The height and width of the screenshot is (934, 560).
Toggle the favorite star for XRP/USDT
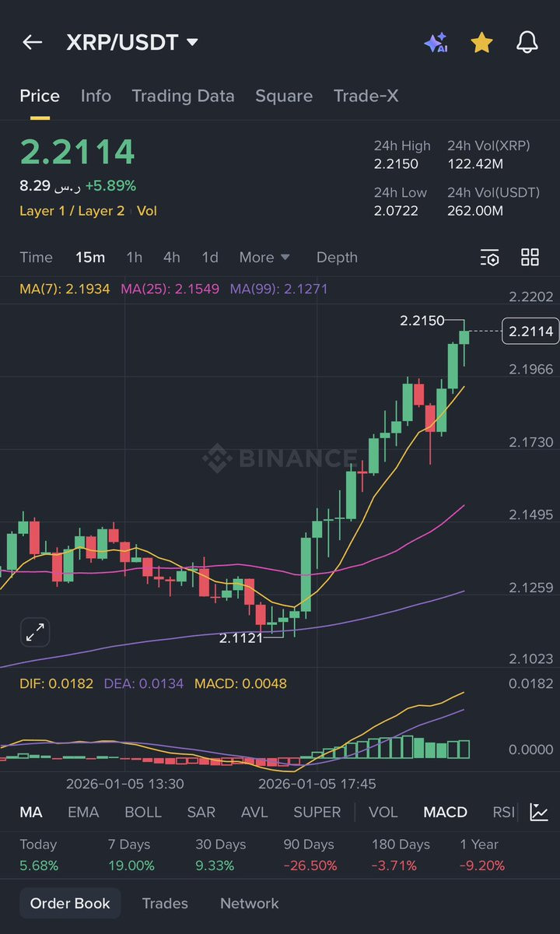tap(481, 42)
